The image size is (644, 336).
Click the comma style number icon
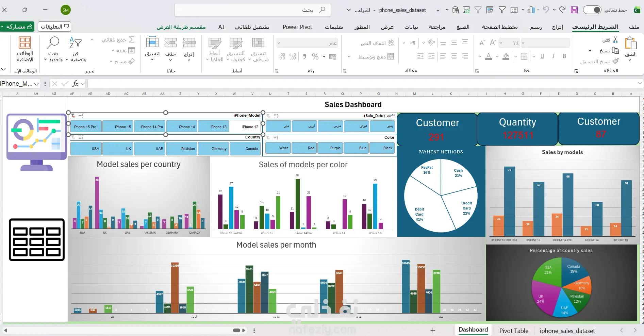pyautogui.click(x=304, y=56)
